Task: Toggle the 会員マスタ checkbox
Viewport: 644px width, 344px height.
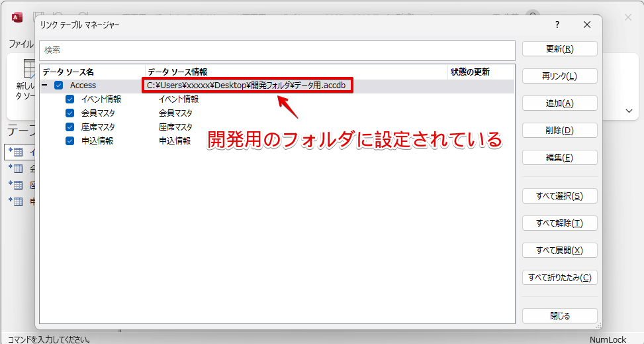Action: coord(69,113)
